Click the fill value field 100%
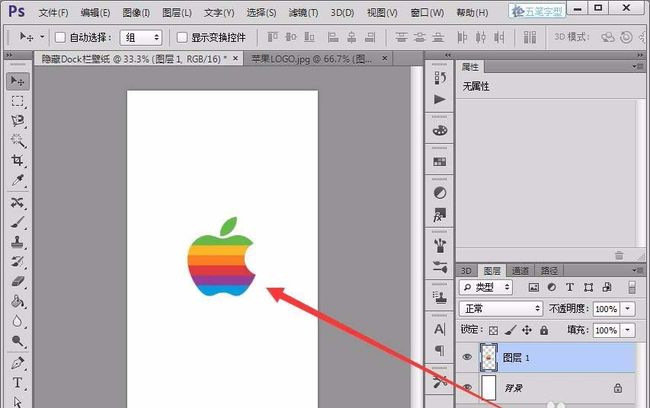The width and height of the screenshot is (650, 408). coord(606,330)
